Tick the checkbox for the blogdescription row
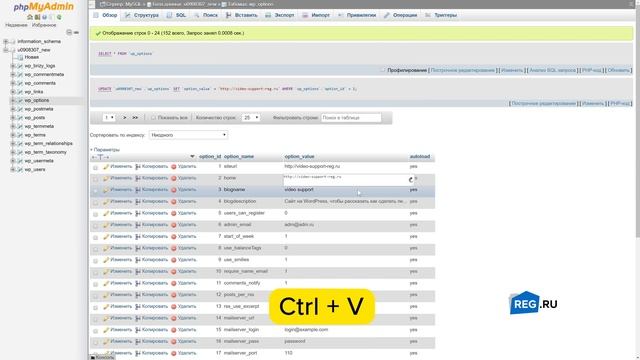 click(x=95, y=202)
